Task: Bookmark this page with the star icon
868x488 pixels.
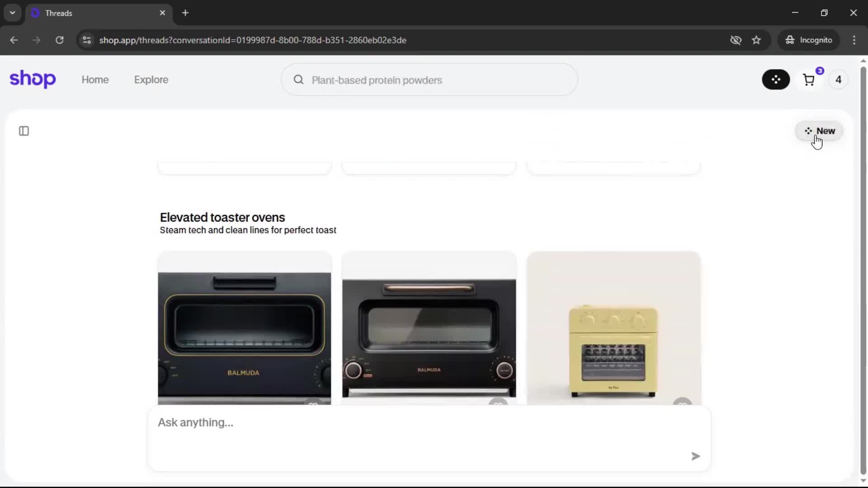Action: (756, 40)
